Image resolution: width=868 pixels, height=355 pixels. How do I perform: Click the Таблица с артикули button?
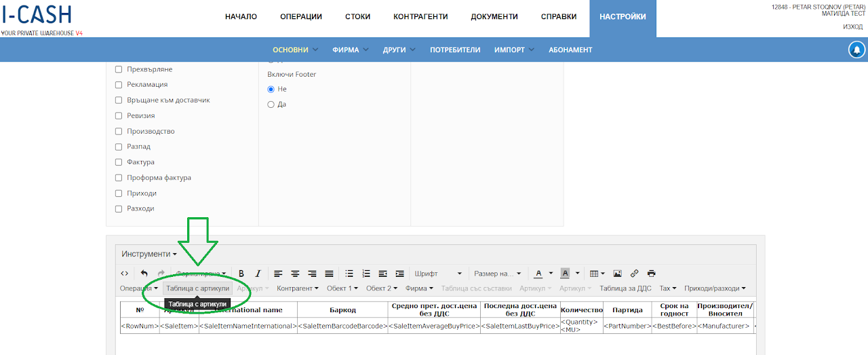point(198,288)
